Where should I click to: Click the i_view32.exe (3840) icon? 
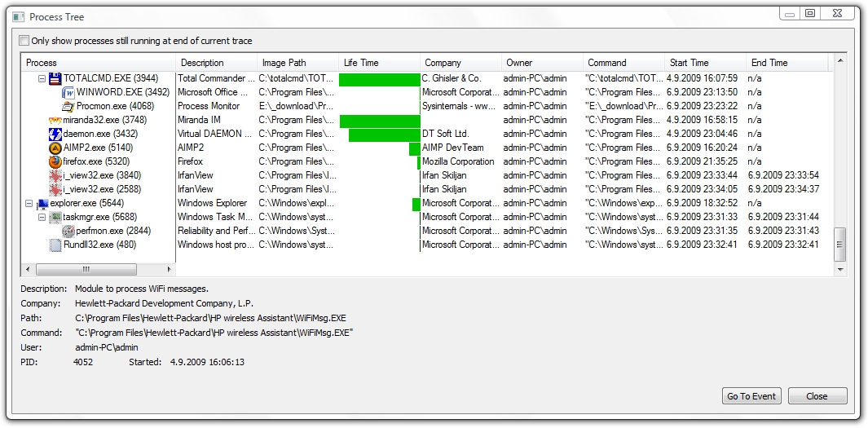(x=55, y=175)
